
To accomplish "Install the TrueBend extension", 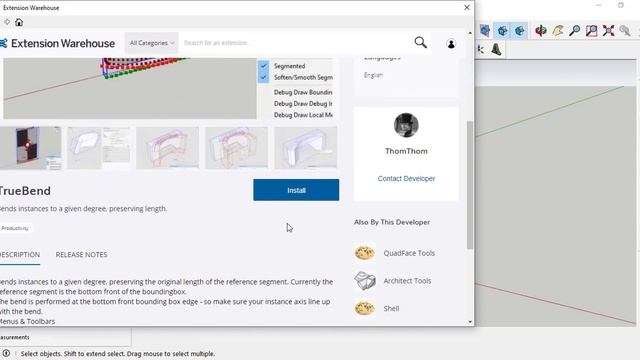I will tap(296, 190).
